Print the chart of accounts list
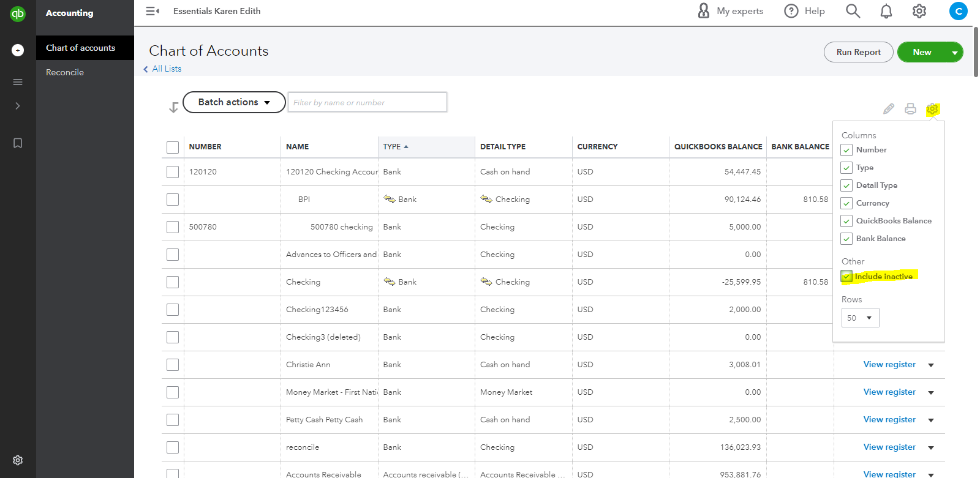This screenshot has height=478, width=980. point(911,109)
